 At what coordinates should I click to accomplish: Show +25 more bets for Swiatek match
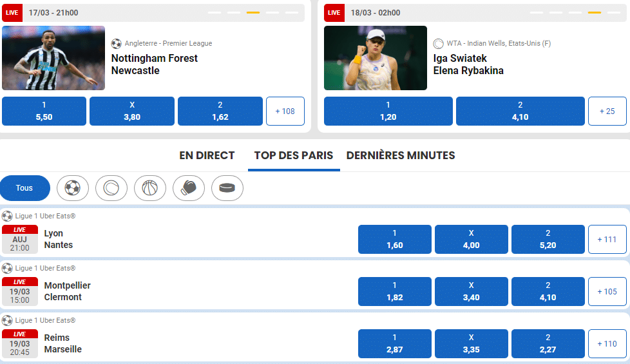pos(607,111)
